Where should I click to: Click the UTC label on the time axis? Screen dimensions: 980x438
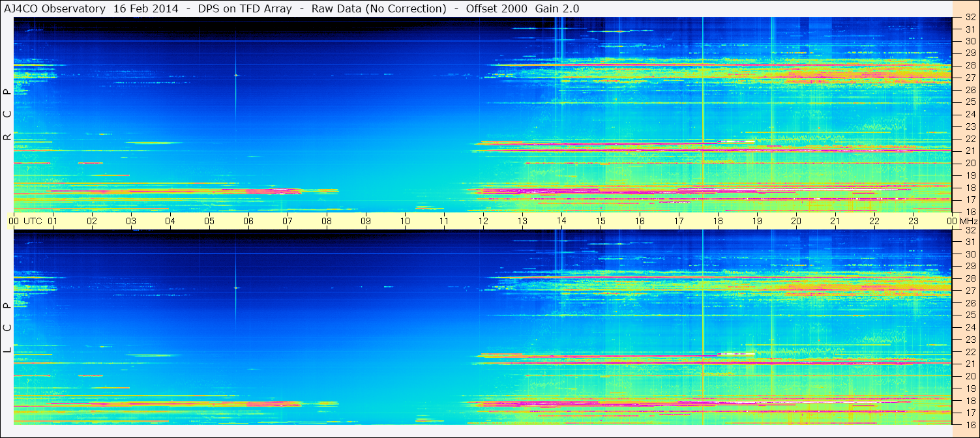pos(33,221)
